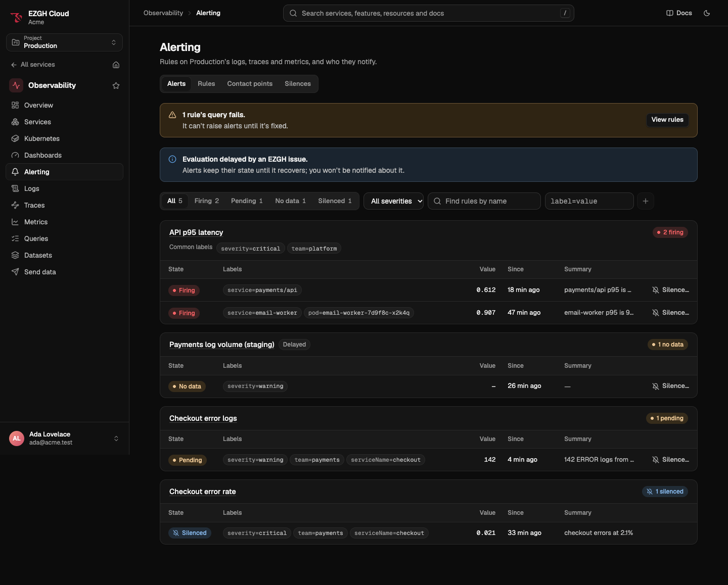The width and height of the screenshot is (728, 585).
Task: Click the Find rules by name field
Action: coord(484,201)
